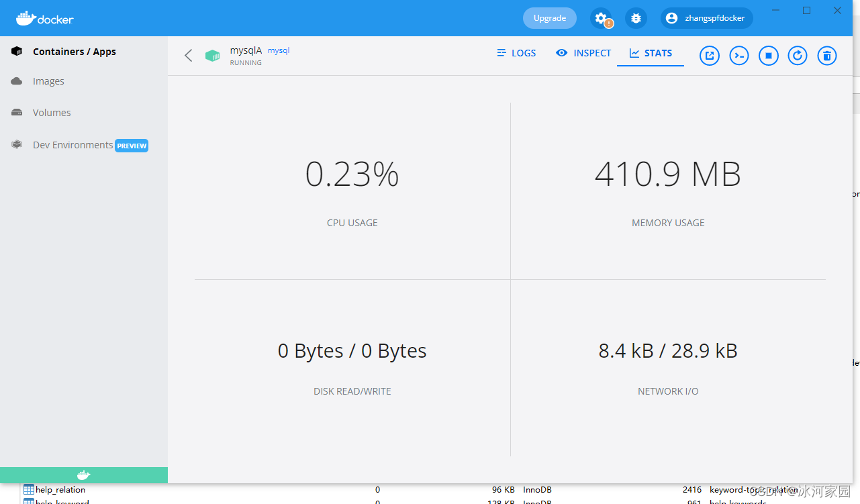Viewport: 860px width, 504px height.
Task: Click the 410.9 MB memory value
Action: pyautogui.click(x=668, y=174)
